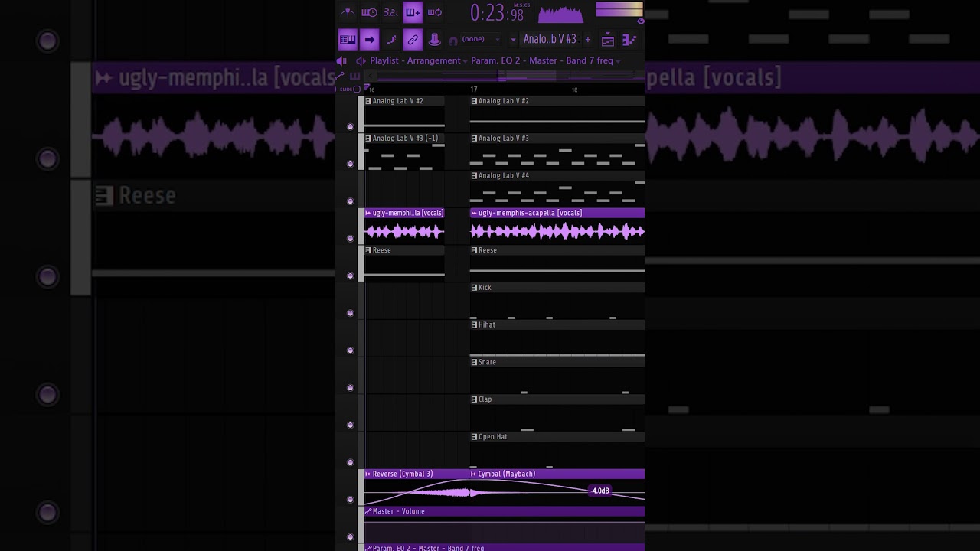The width and height of the screenshot is (980, 551).
Task: Click the small piano keys icon beside scrollbar
Action: 354,76
